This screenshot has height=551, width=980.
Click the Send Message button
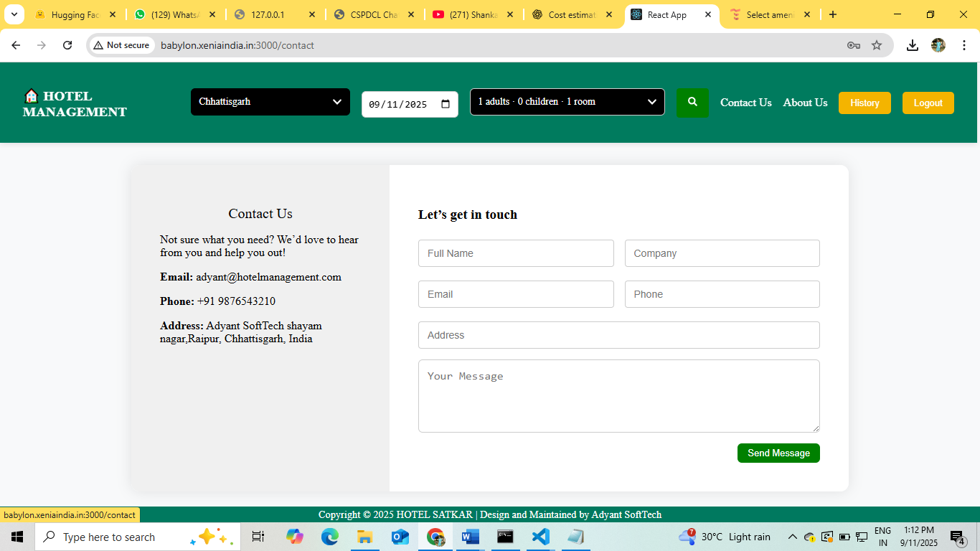pyautogui.click(x=778, y=453)
